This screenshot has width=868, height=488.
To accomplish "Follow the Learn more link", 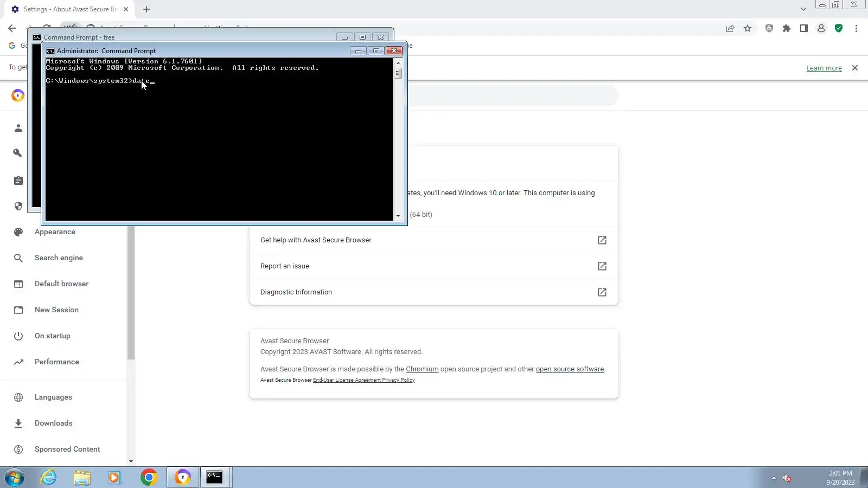I will [x=824, y=68].
